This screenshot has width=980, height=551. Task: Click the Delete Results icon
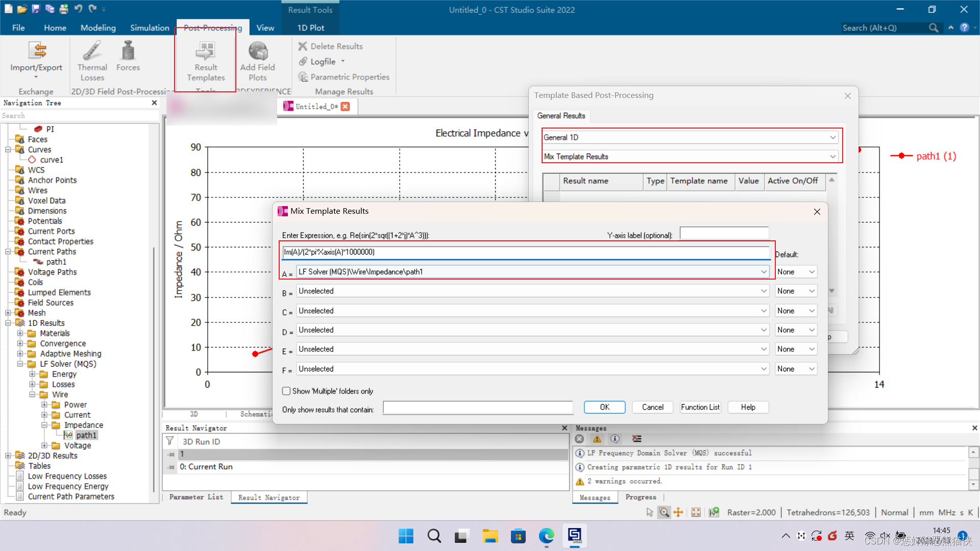coord(303,46)
